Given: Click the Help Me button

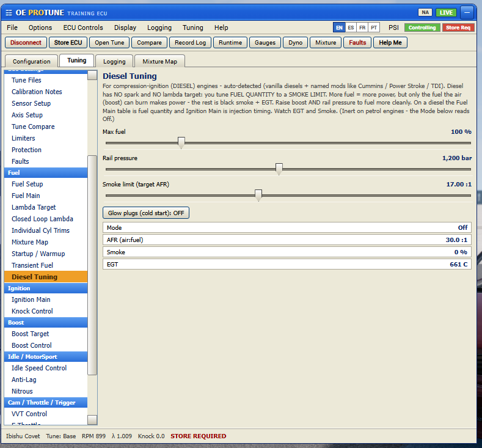Looking at the screenshot, I should pyautogui.click(x=390, y=42).
